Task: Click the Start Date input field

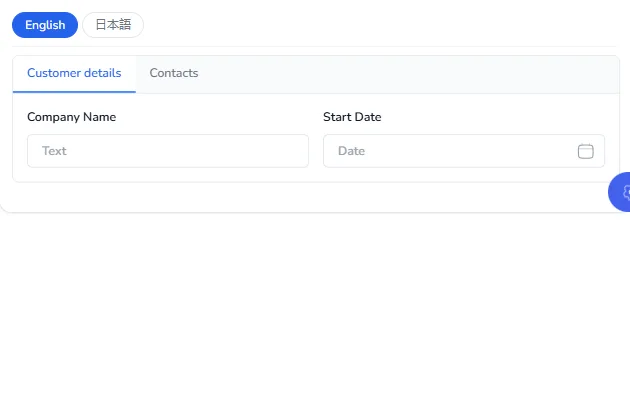Action: coord(464,151)
